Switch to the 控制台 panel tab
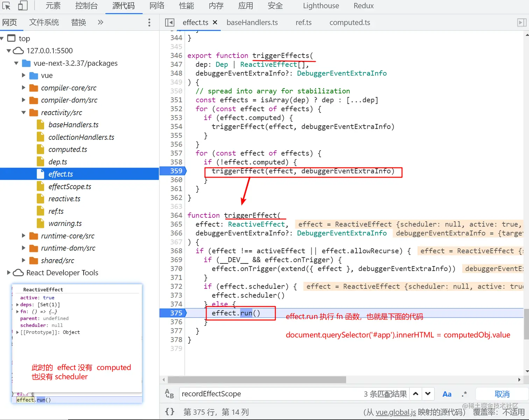 point(86,6)
